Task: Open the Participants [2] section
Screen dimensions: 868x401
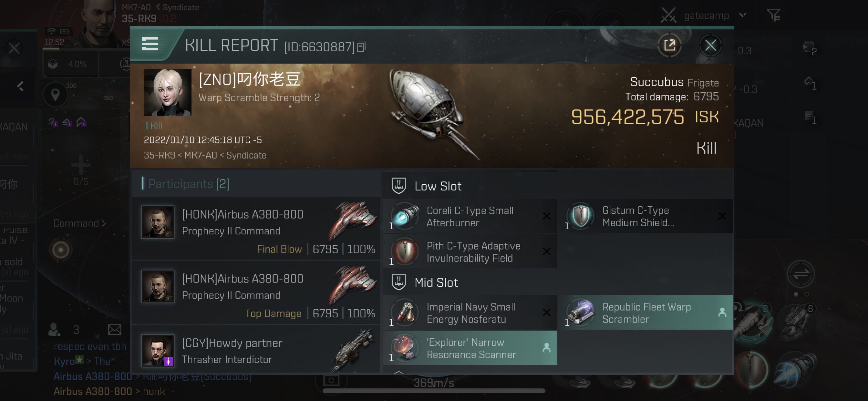Action: [189, 184]
